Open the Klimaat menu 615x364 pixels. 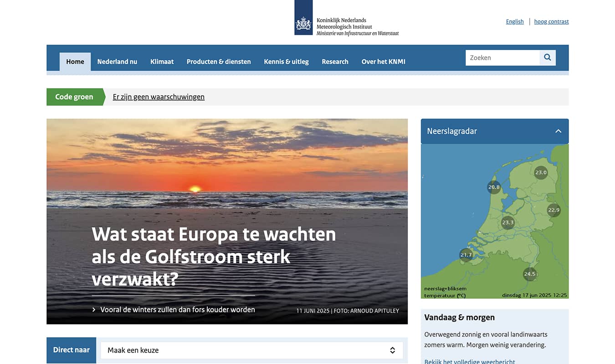pyautogui.click(x=162, y=62)
